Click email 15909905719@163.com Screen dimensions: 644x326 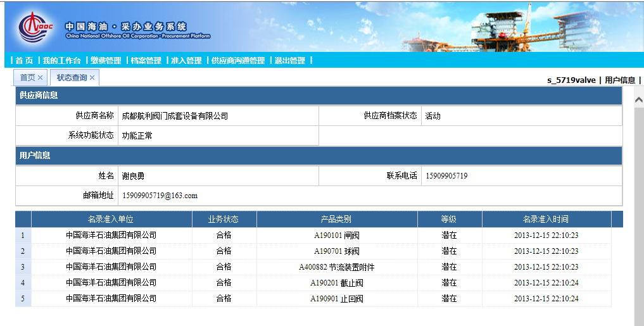160,196
